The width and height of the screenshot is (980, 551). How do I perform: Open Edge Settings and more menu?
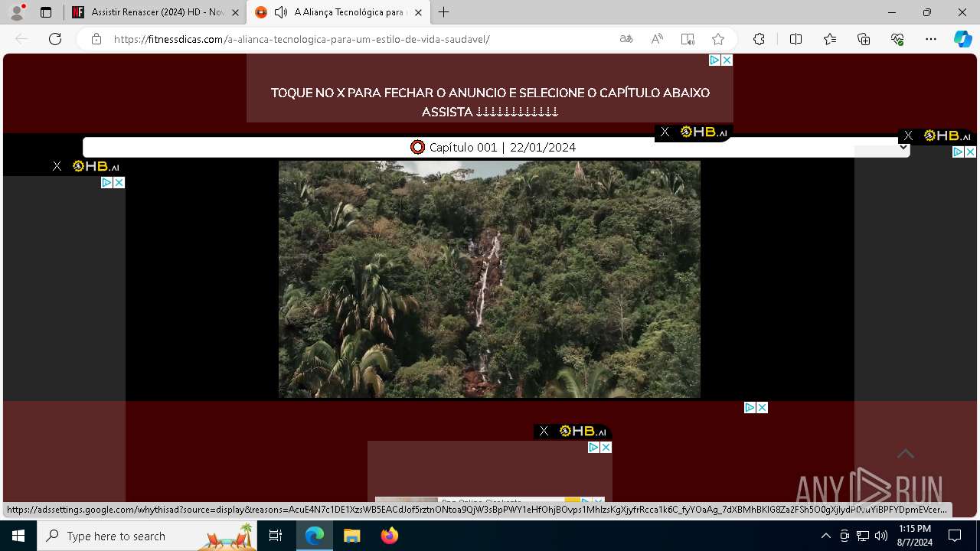point(931,39)
